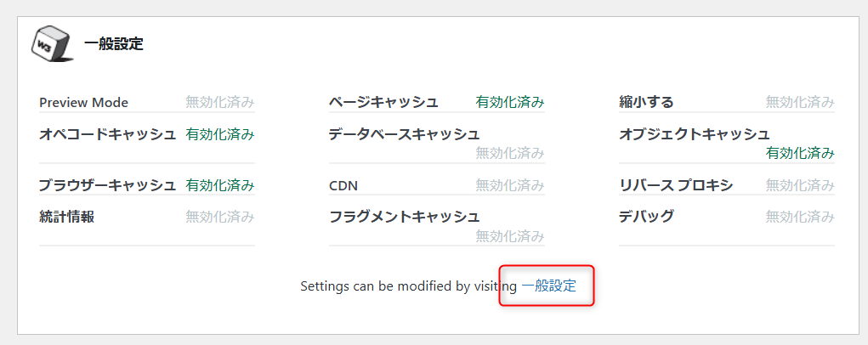
Task: Click the CDN label
Action: click(343, 185)
